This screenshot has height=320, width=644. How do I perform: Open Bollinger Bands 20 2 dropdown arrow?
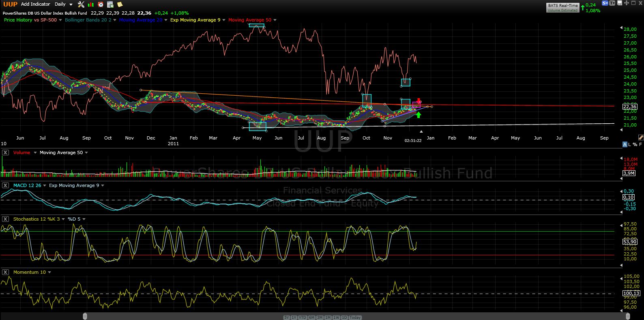(115, 20)
